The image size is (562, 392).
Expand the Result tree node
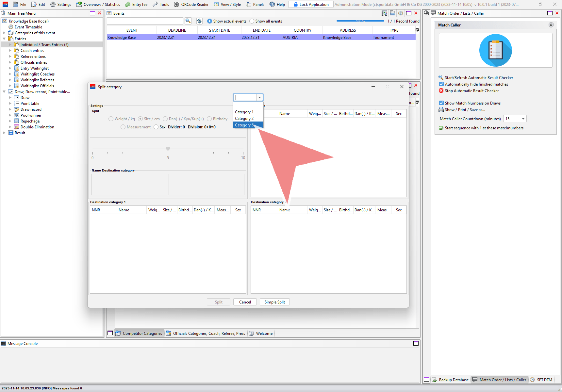point(4,133)
